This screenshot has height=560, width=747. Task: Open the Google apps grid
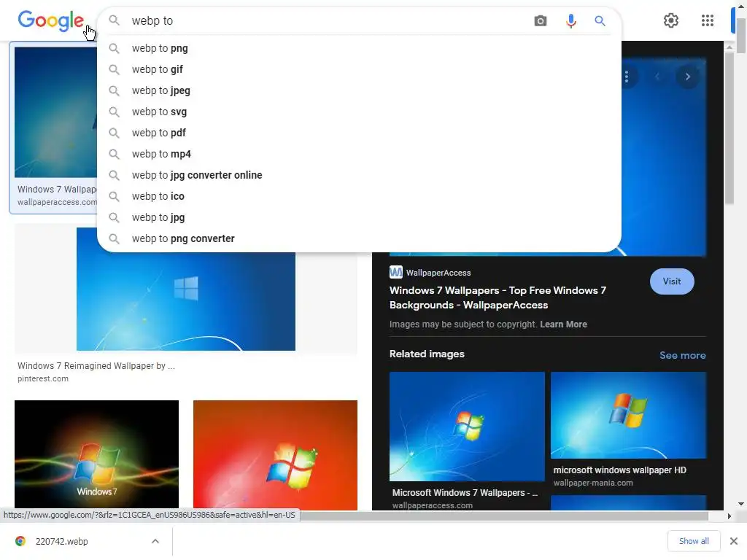point(708,20)
